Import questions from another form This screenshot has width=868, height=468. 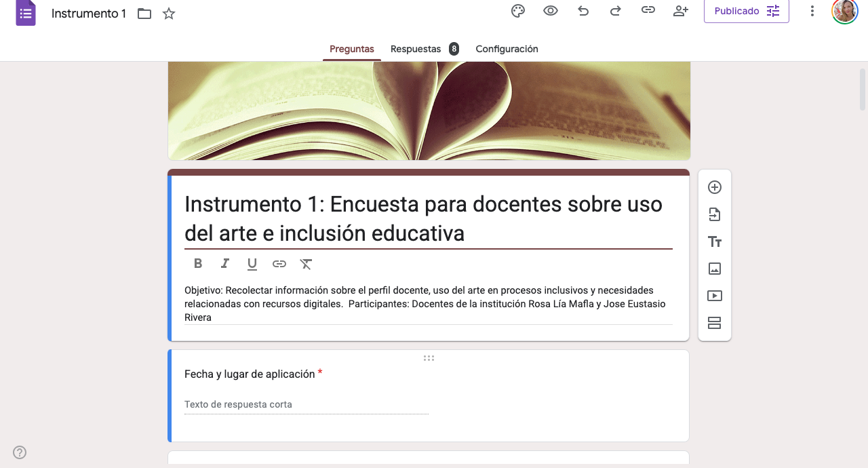coord(714,215)
